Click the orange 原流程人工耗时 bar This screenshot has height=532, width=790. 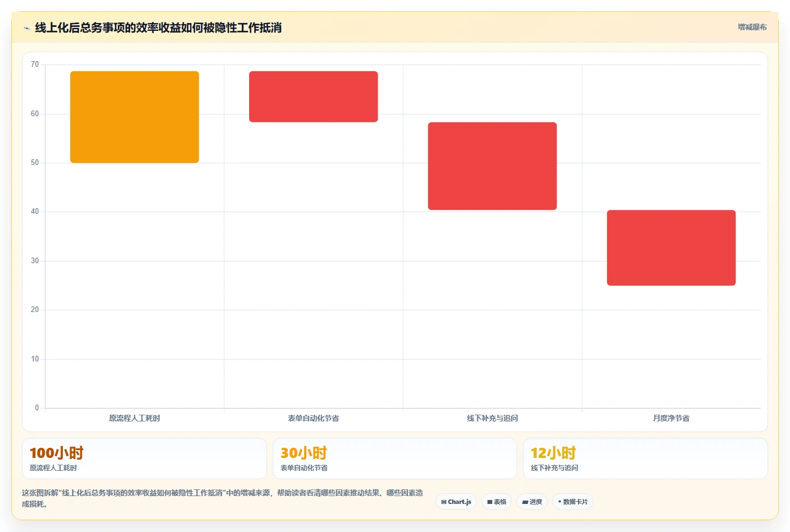[135, 117]
